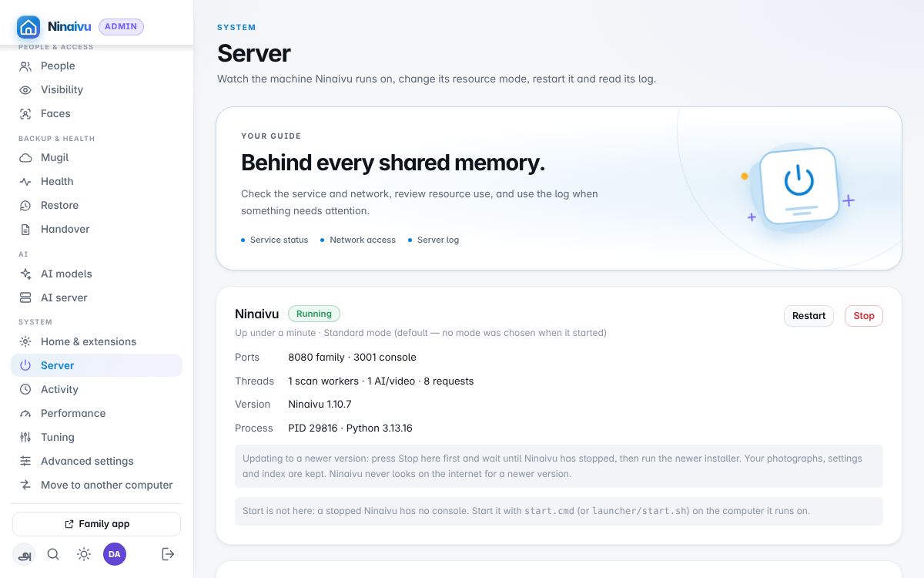This screenshot has height=578, width=924.
Task: Click the ADMIN badge
Action: tap(121, 27)
